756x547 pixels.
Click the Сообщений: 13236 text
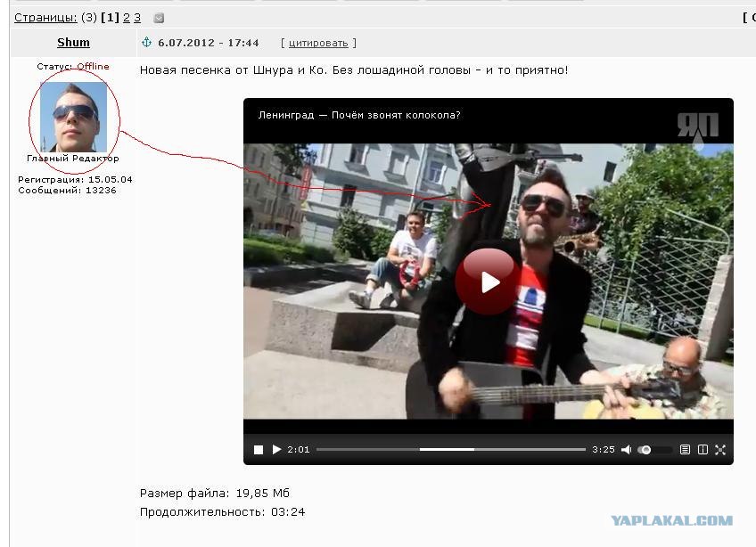tap(67, 191)
